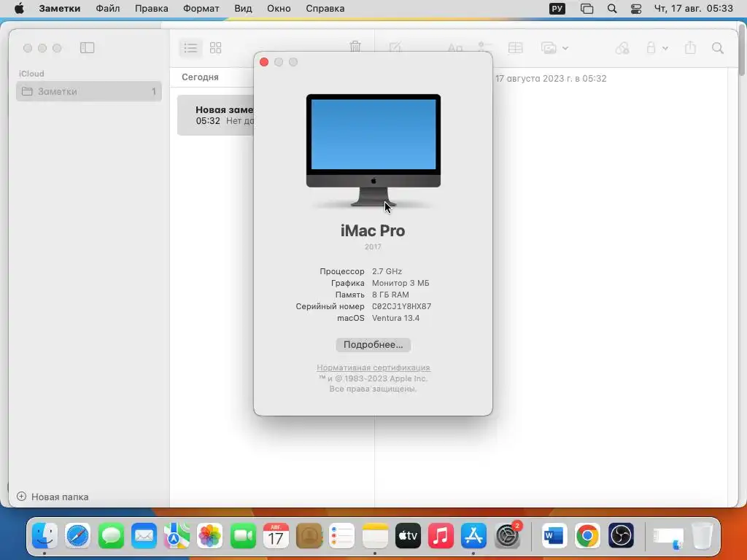Open Finder from the Dock
The image size is (747, 560).
[44, 536]
